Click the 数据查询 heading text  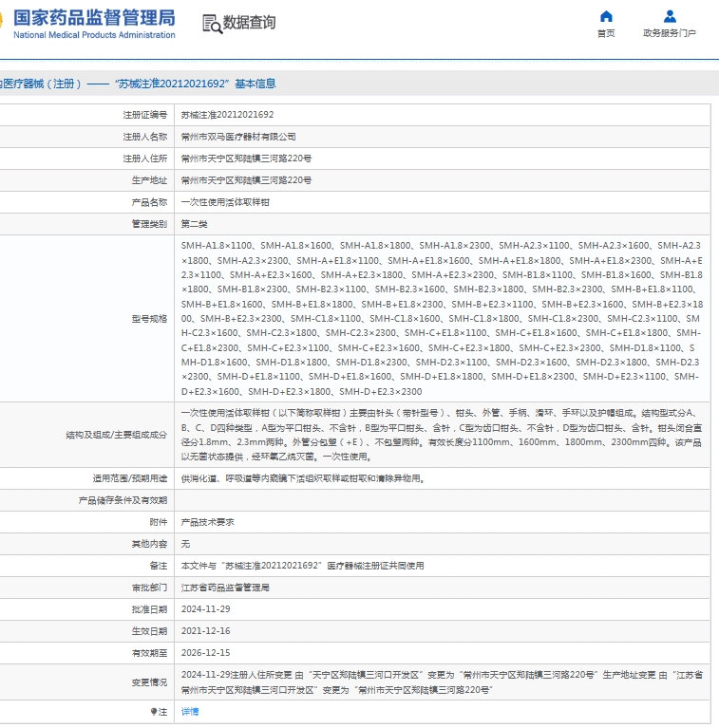(x=250, y=22)
